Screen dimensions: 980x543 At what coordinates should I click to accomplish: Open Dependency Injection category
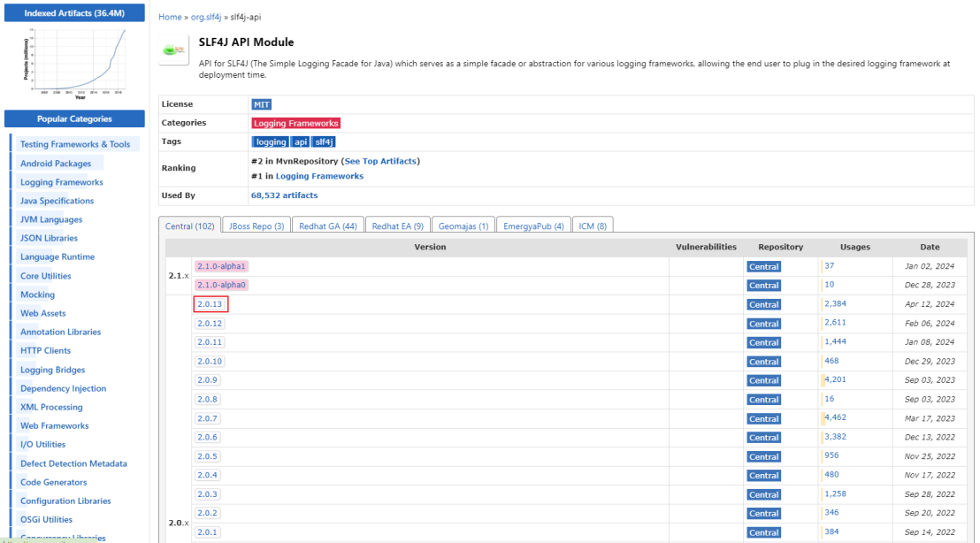pyautogui.click(x=63, y=388)
